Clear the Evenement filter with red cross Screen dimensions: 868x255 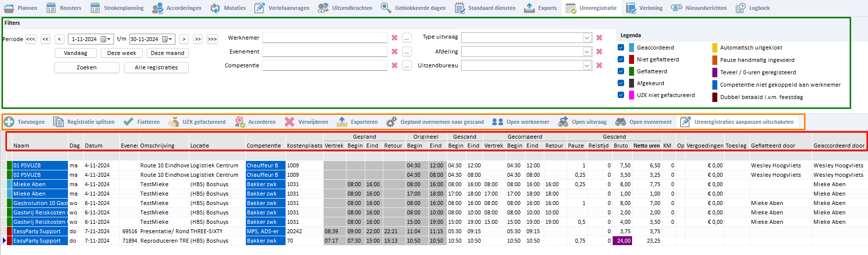(395, 51)
